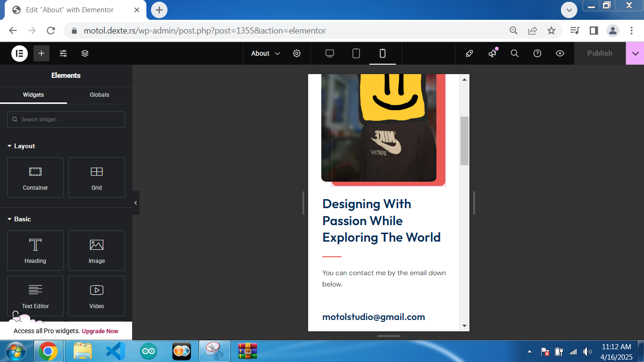Collapse the Layout widgets section

21,146
